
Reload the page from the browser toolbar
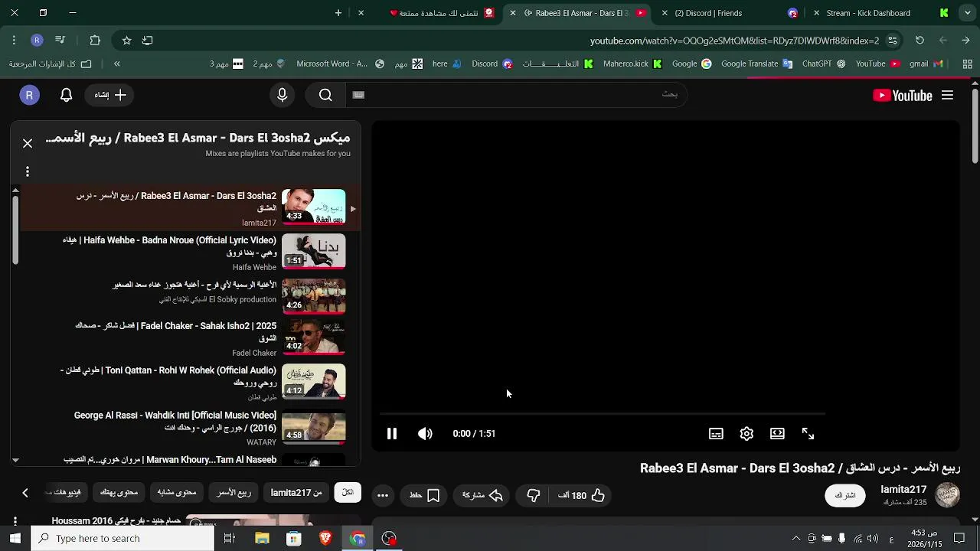(x=920, y=40)
